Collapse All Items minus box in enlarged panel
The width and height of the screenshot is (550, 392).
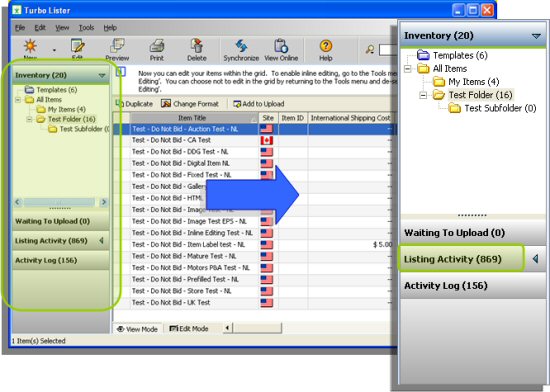tap(408, 69)
